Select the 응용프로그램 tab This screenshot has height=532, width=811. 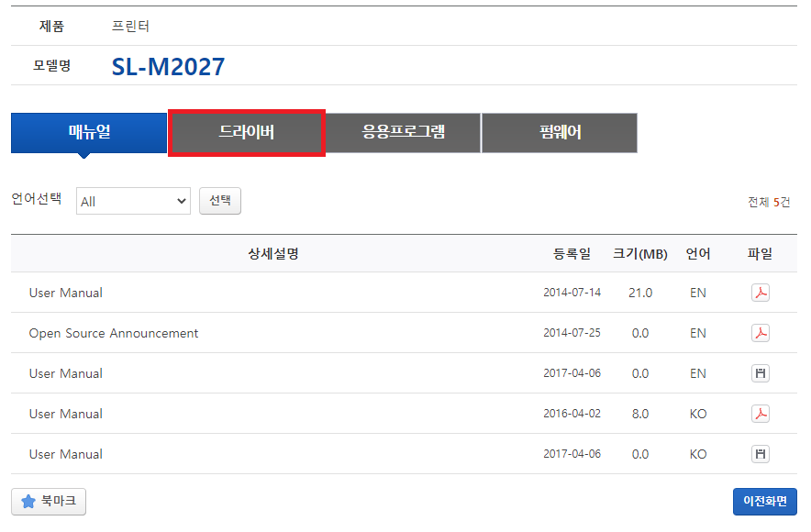click(404, 133)
